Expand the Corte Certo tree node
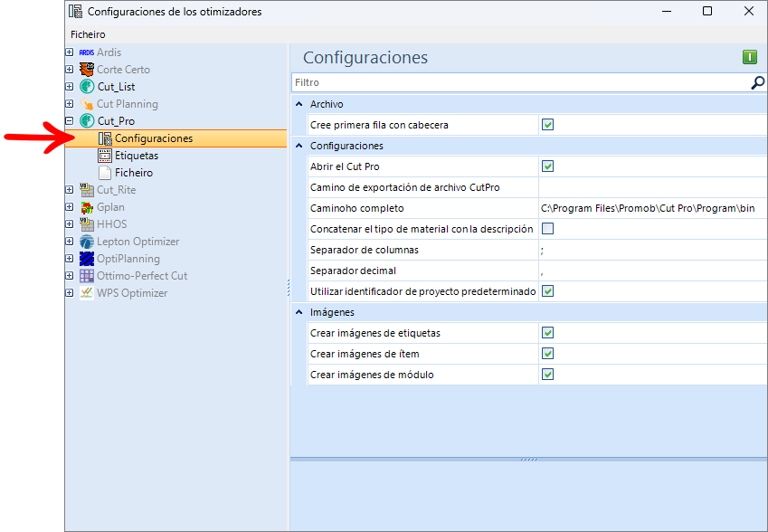The height and width of the screenshot is (532, 768). tap(70, 69)
